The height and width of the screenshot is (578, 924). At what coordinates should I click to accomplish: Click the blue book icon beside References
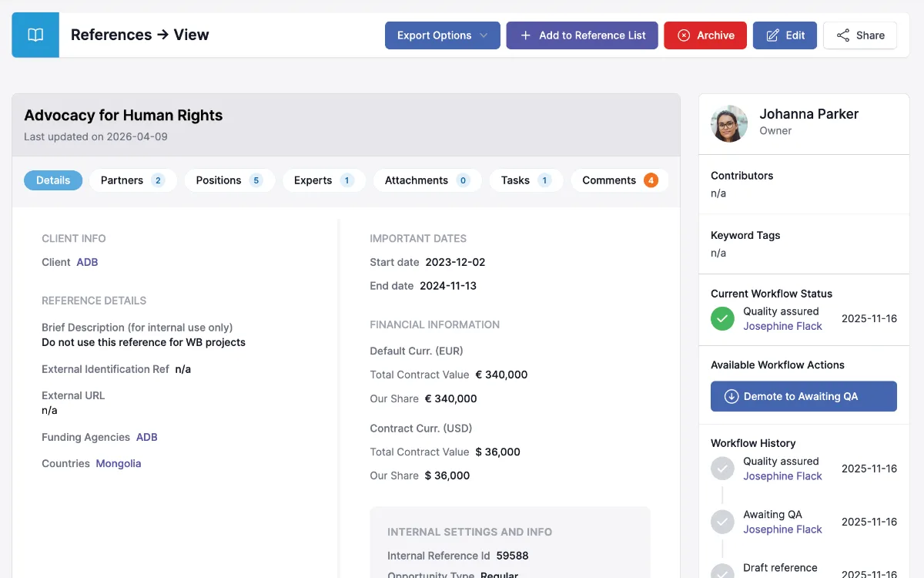(35, 35)
